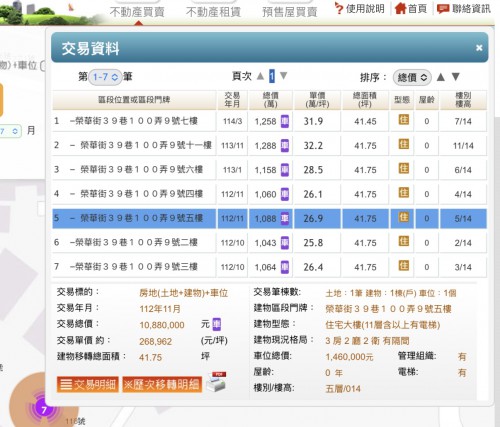The width and height of the screenshot is (500, 427).
Task: Click the 住 type icon in 七樓 row
Action: 403,119
